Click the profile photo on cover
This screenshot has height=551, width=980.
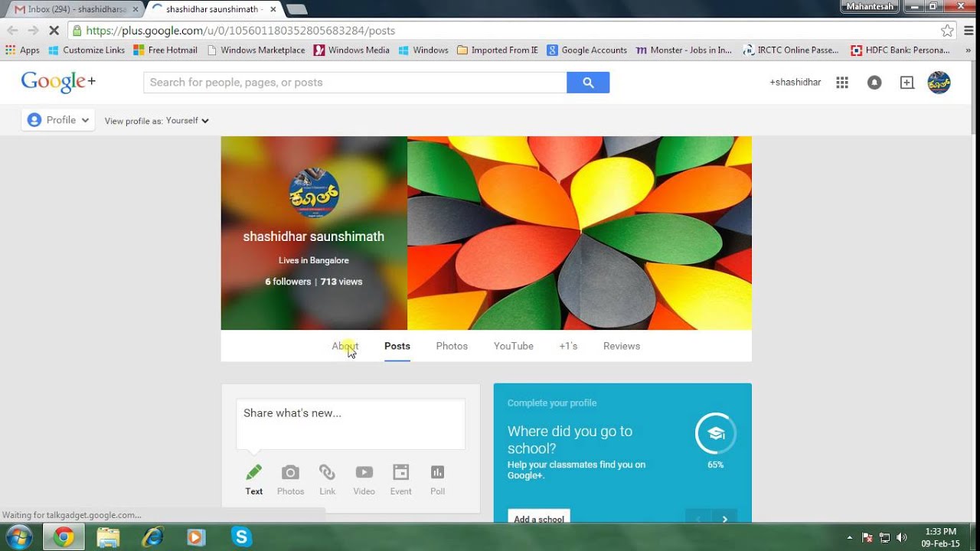314,193
